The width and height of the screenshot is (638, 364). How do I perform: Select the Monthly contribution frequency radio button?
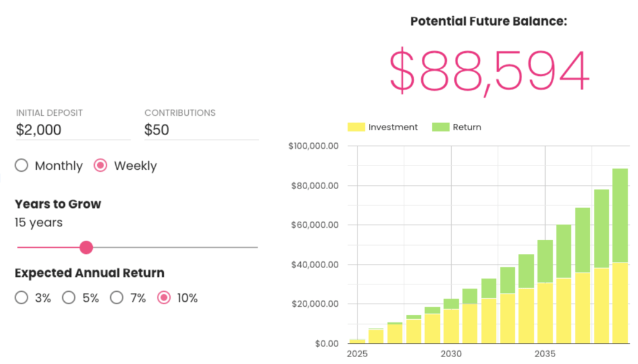(x=21, y=166)
